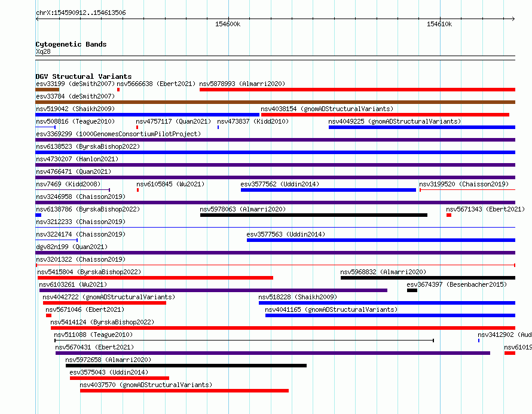The height and width of the screenshot is (414, 532).
Task: Click the 154610k ruler label
Action: point(439,24)
